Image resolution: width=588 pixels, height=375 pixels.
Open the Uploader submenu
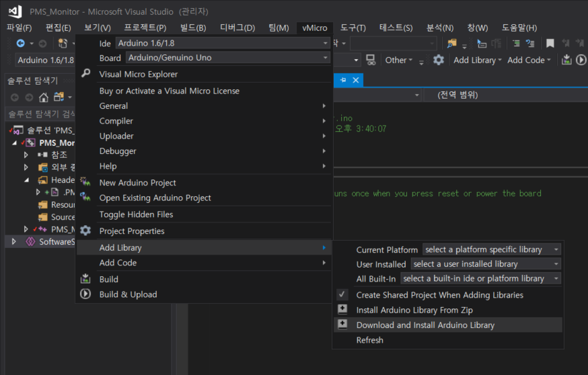coord(205,136)
